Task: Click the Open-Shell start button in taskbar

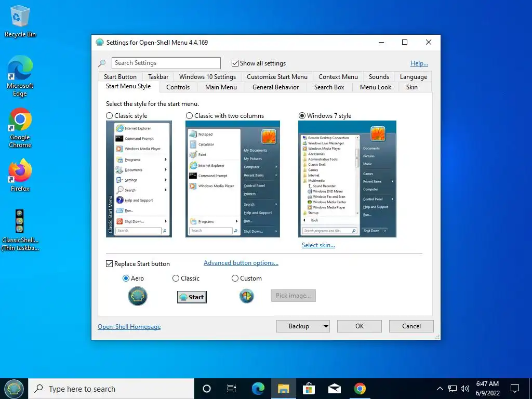Action: 14,389
